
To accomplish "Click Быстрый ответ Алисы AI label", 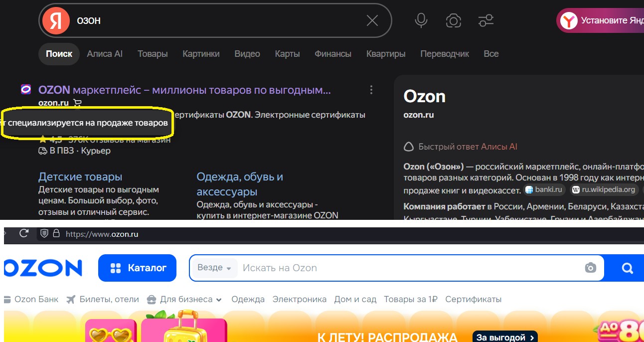I will coord(468,147).
